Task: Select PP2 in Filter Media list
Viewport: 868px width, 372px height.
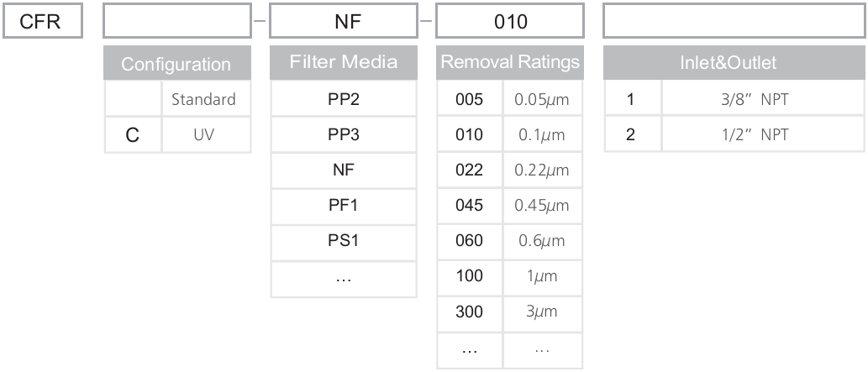Action: pos(343,99)
